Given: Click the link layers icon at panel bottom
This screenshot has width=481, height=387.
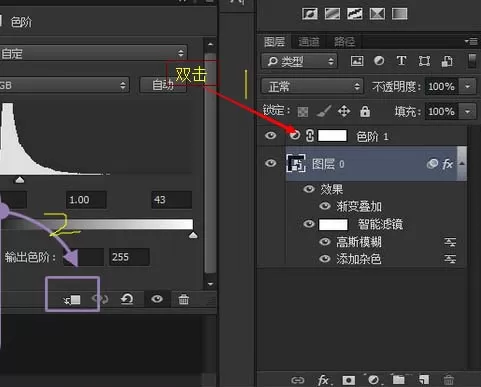Looking at the screenshot, I should [298, 380].
